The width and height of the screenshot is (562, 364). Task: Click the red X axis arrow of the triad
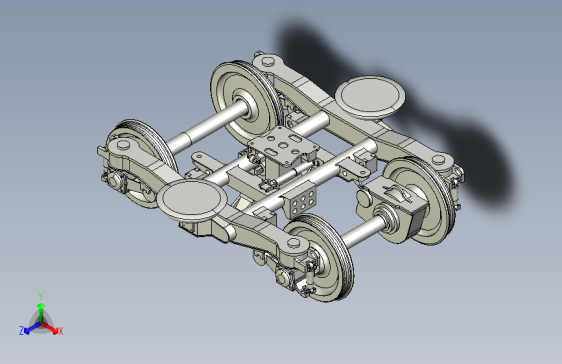tap(49, 327)
